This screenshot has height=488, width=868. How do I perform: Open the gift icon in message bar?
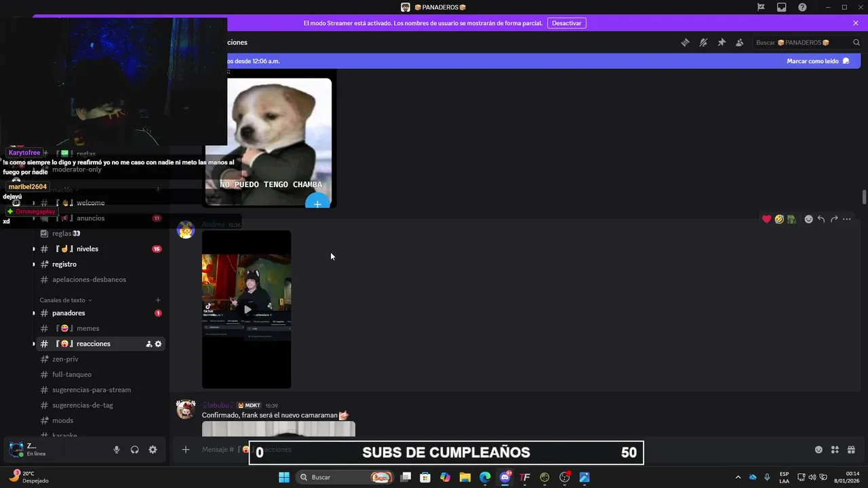851,449
